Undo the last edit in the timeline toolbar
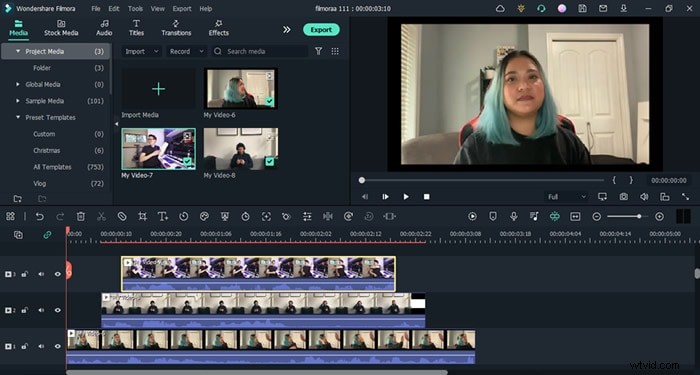700x375 pixels. tap(40, 217)
